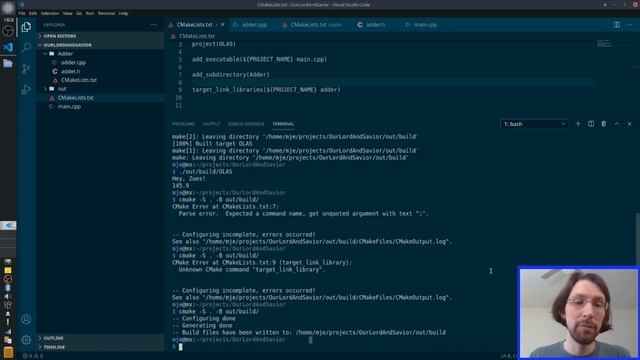This screenshot has width=640, height=360.
Task: Open the Manage gear icon
Action: (26, 340)
